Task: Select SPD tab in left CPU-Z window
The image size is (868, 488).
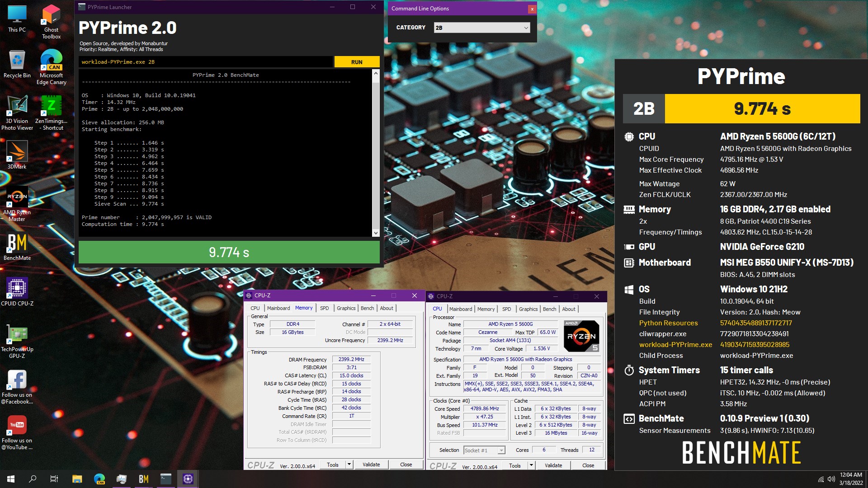Action: point(324,308)
